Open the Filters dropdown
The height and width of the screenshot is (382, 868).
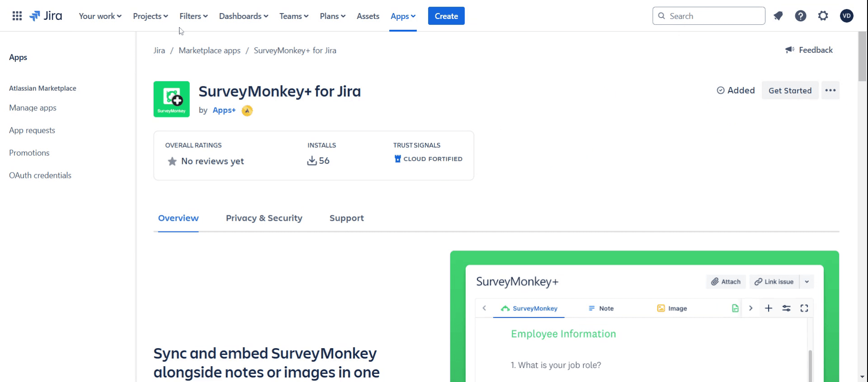point(193,16)
